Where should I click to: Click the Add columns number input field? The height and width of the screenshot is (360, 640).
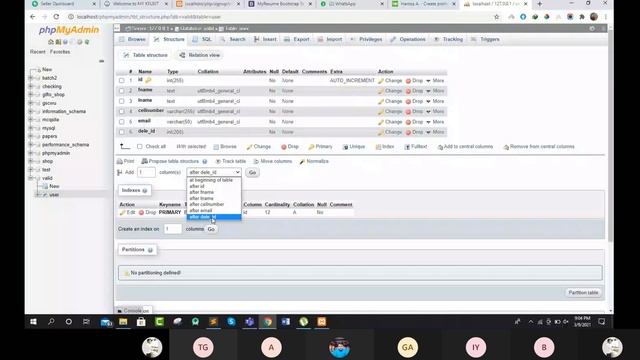146,173
